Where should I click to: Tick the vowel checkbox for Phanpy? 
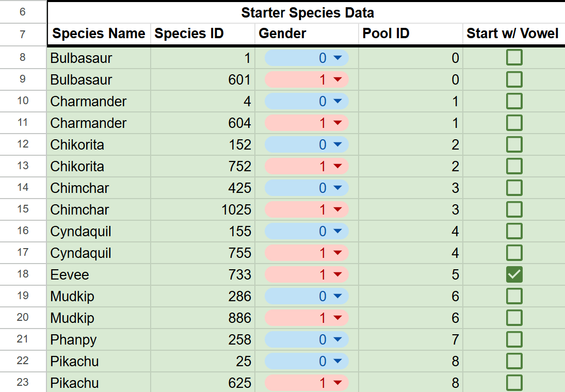click(x=514, y=339)
